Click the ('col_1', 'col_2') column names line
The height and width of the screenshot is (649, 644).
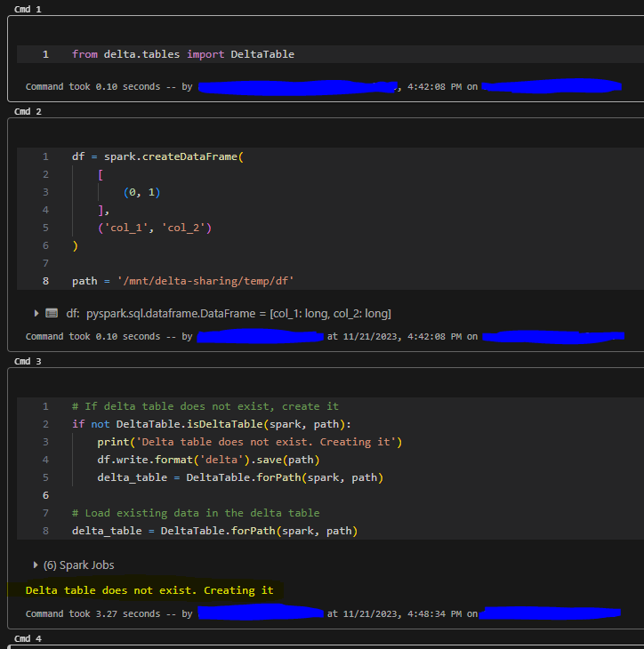tap(155, 228)
